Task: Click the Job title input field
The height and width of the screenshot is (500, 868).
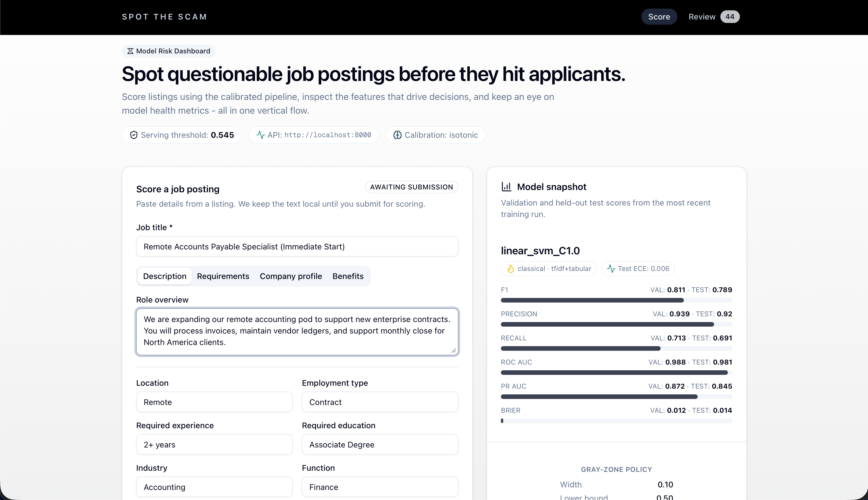Action: [x=297, y=247]
